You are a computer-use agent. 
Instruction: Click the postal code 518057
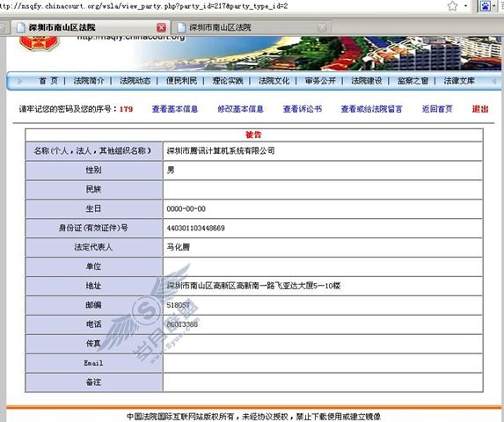178,305
